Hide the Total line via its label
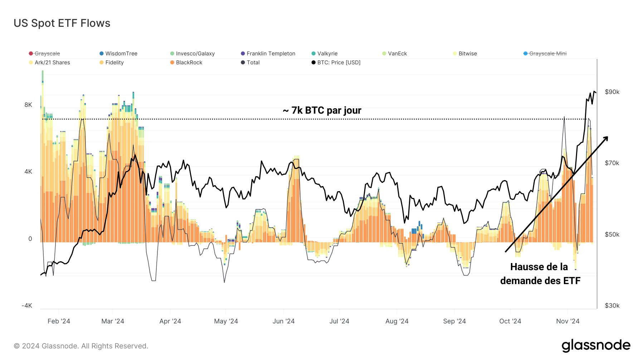The image size is (644, 362). pyautogui.click(x=253, y=62)
